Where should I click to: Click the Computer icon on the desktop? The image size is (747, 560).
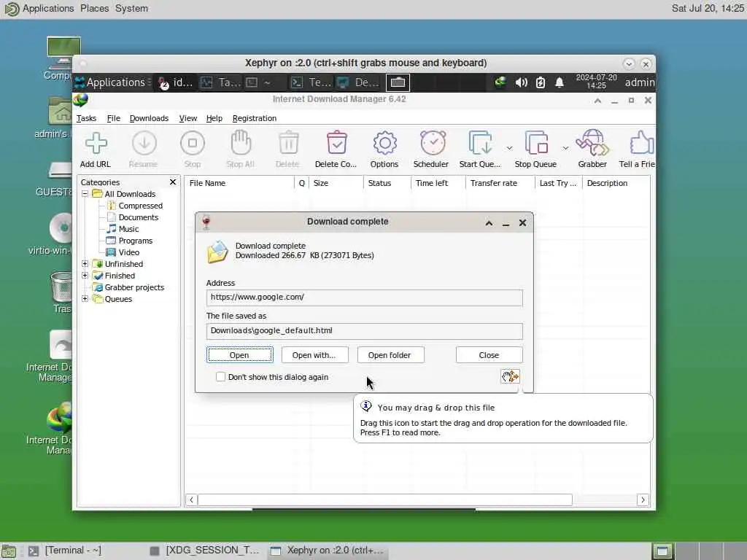coord(64,52)
